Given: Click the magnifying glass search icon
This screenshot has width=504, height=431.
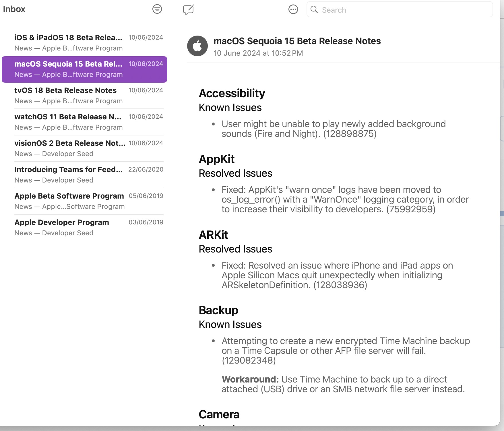Looking at the screenshot, I should [x=314, y=9].
